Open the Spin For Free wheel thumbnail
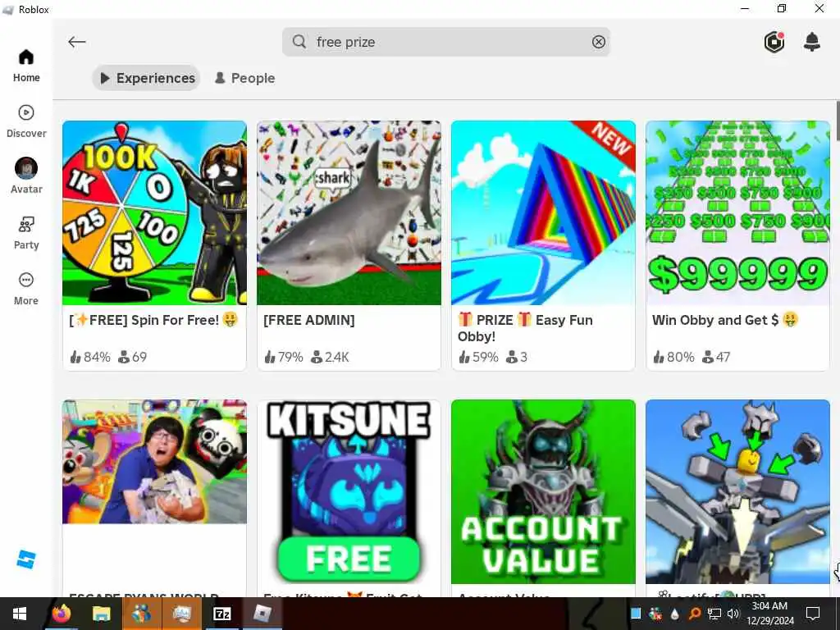The height and width of the screenshot is (630, 840). [x=154, y=212]
